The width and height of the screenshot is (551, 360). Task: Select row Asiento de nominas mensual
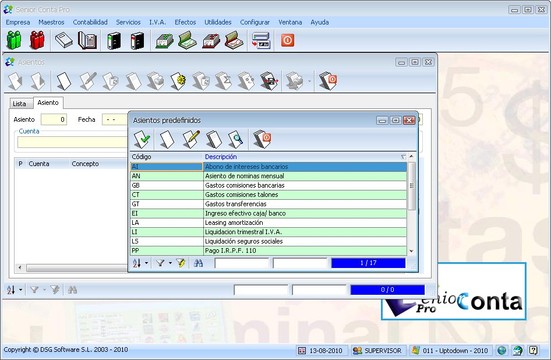(x=268, y=176)
